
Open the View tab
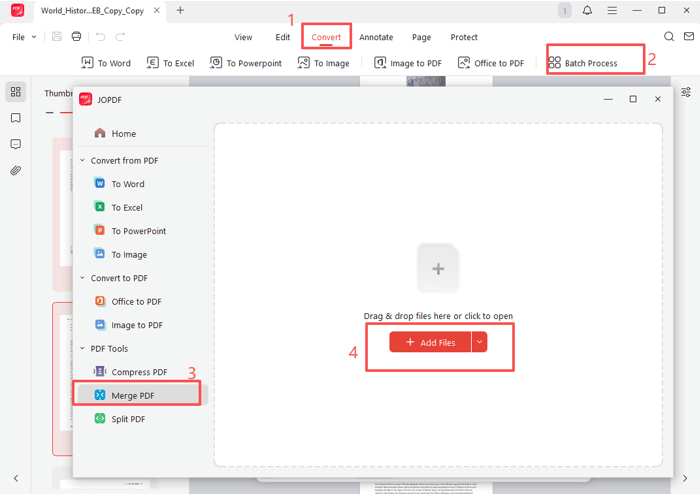(x=243, y=37)
